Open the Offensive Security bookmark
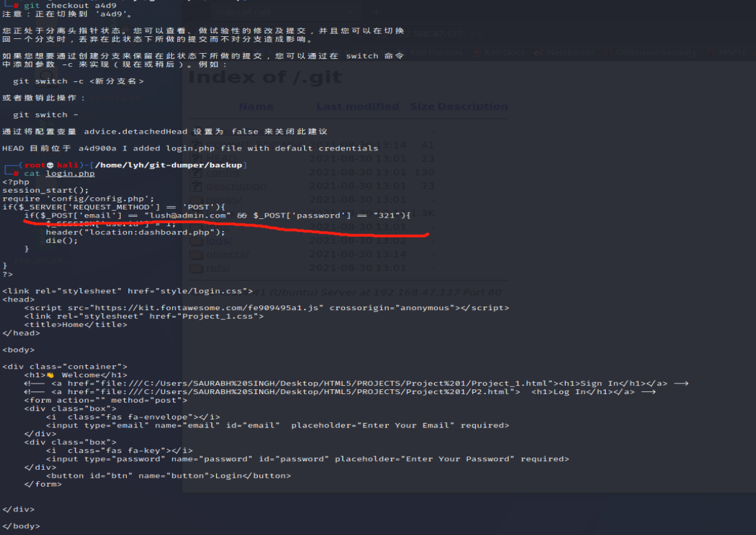This screenshot has height=535, width=756. (x=652, y=52)
